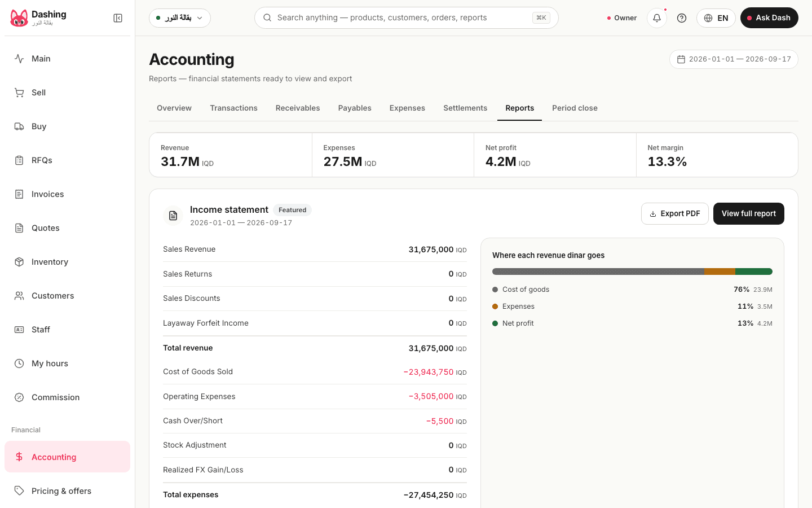Viewport: 812px width, 508px height.
Task: Click the Featured badge
Action: click(x=292, y=210)
